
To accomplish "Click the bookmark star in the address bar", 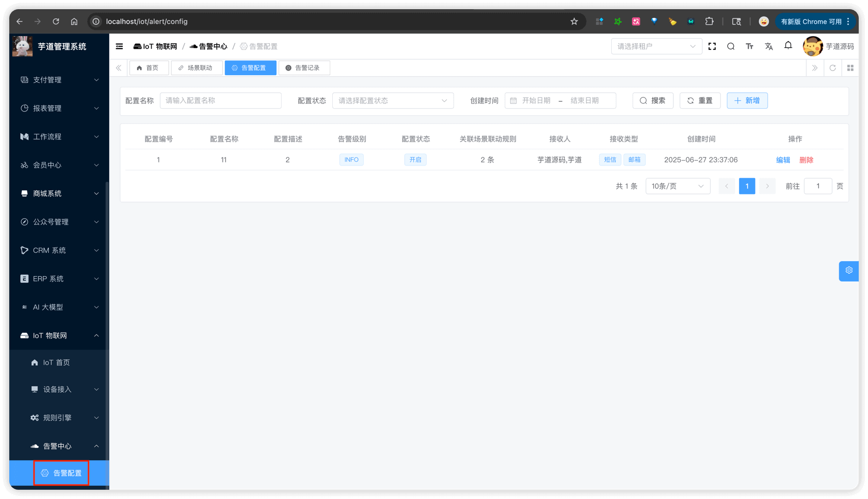I will pyautogui.click(x=574, y=21).
